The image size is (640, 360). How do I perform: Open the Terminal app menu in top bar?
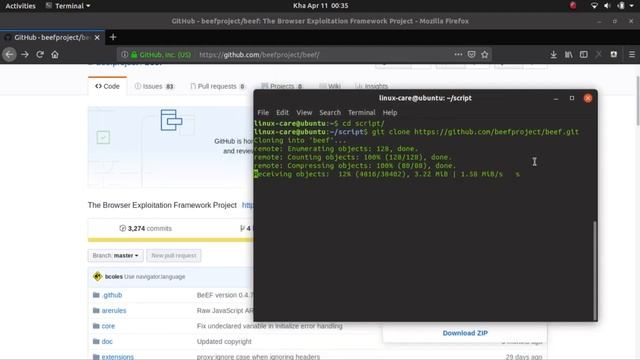tap(68, 6)
